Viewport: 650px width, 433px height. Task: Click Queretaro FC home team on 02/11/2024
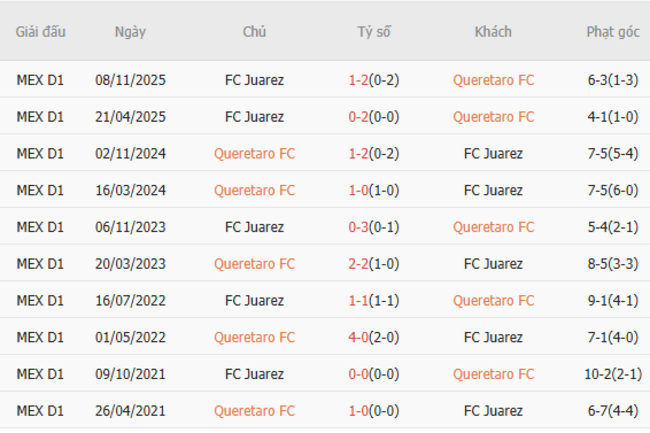pos(254,154)
